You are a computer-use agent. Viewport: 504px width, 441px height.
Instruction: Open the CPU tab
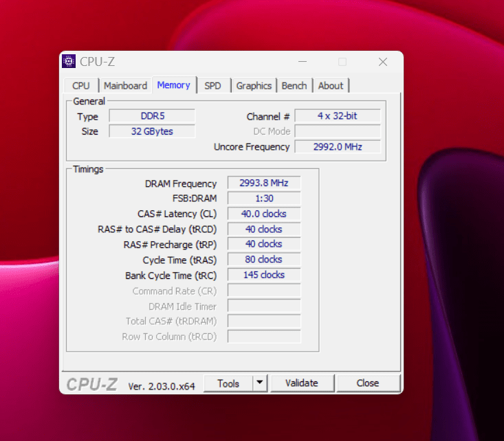pyautogui.click(x=81, y=86)
